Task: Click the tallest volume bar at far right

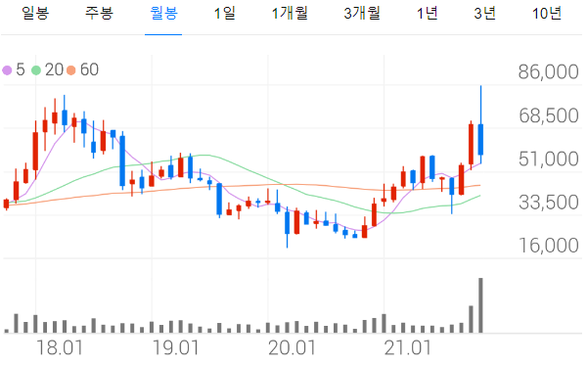Action: click(x=480, y=305)
